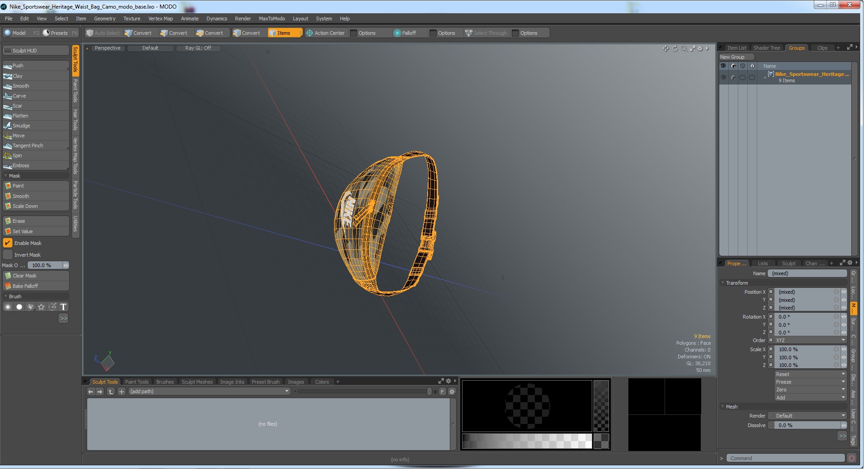Viewport: 868px width, 470px height.
Task: Toggle Invert Mask checkbox
Action: click(x=8, y=255)
